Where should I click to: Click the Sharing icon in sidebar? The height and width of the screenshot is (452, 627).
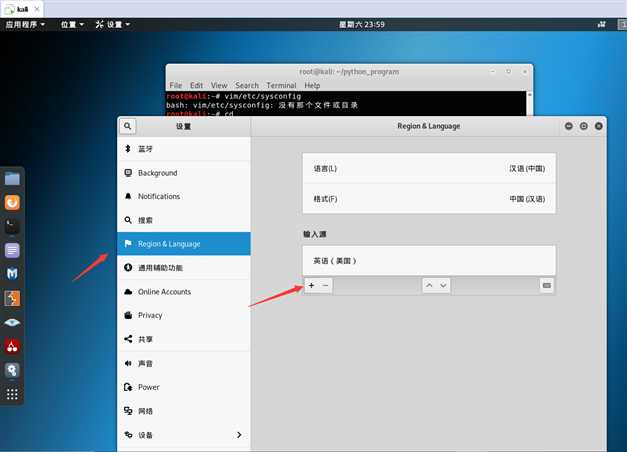pyautogui.click(x=128, y=339)
